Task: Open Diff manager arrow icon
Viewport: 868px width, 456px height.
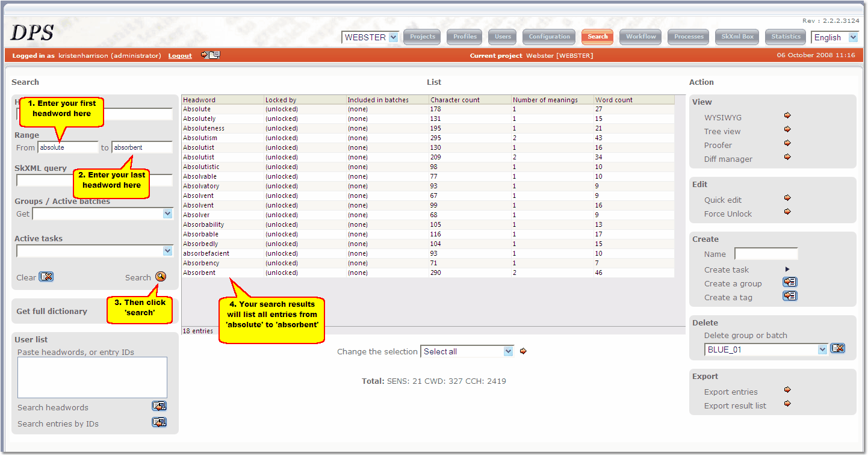Action: pyautogui.click(x=787, y=157)
